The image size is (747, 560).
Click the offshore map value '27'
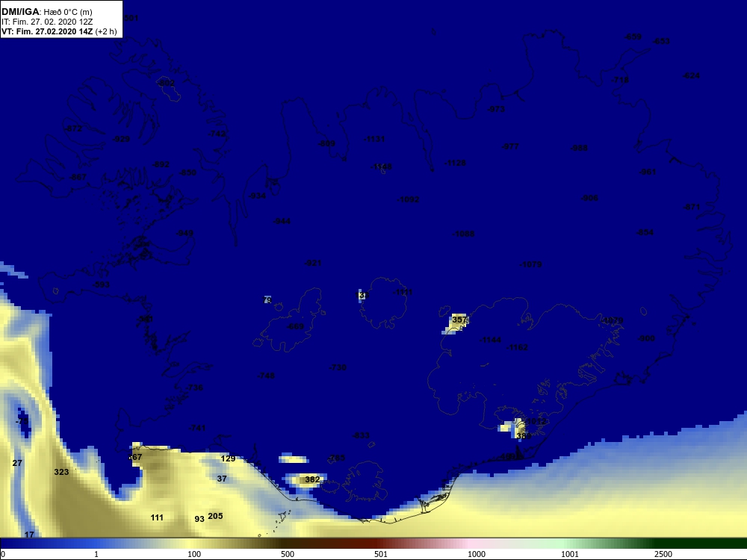pos(17,463)
